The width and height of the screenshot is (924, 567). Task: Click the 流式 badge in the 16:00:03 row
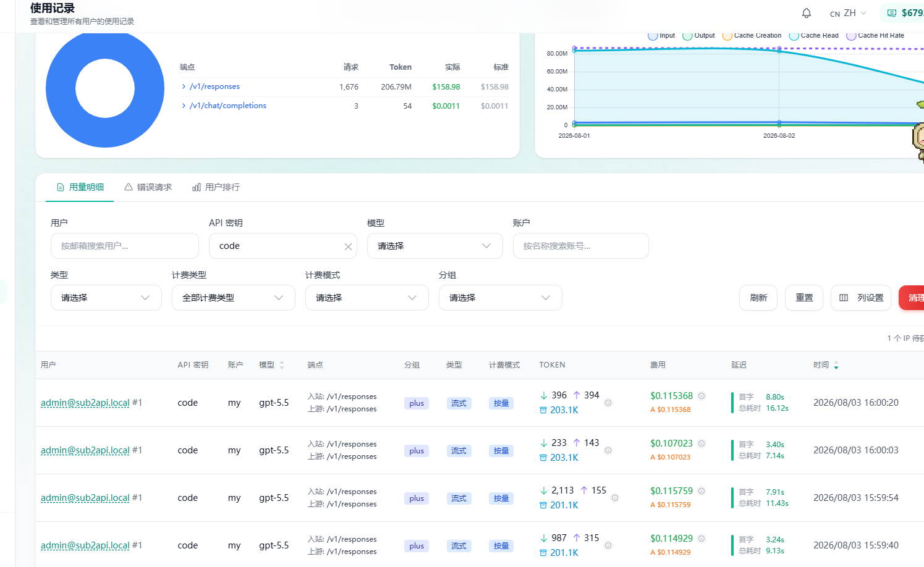(459, 451)
